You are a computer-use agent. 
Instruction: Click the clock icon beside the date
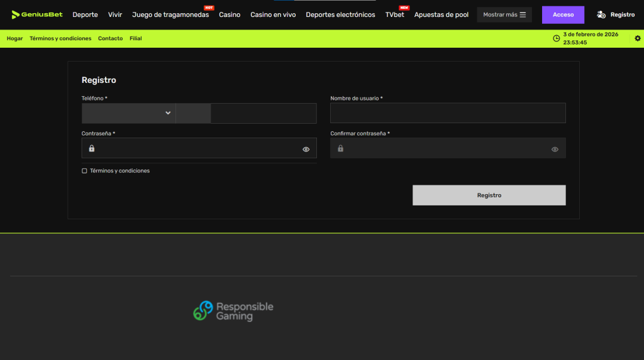tap(556, 38)
